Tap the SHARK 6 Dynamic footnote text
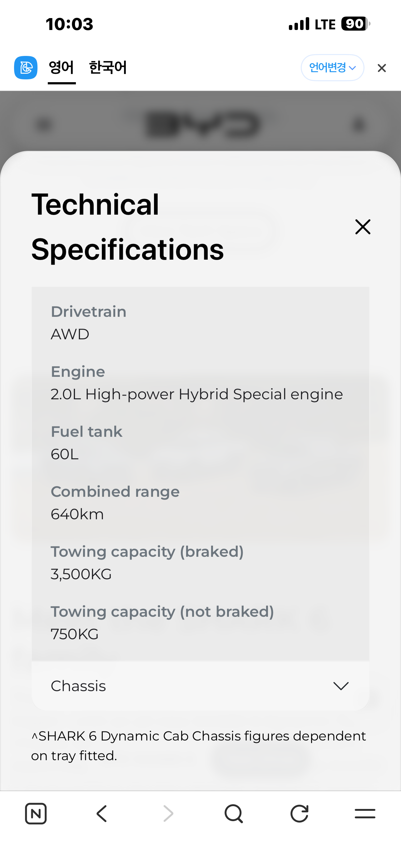401x868 pixels. coord(199,746)
